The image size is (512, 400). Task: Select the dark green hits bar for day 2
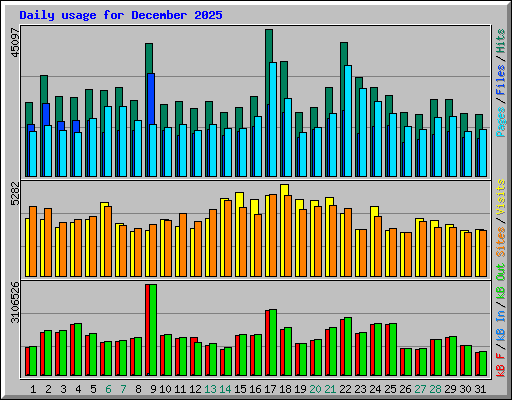[x=44, y=89]
